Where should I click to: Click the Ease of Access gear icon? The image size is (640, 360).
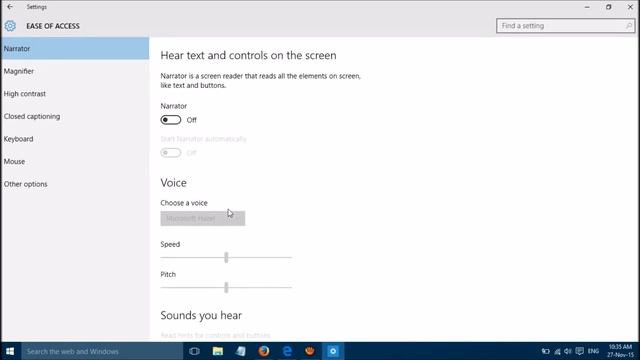pyautogui.click(x=10, y=26)
